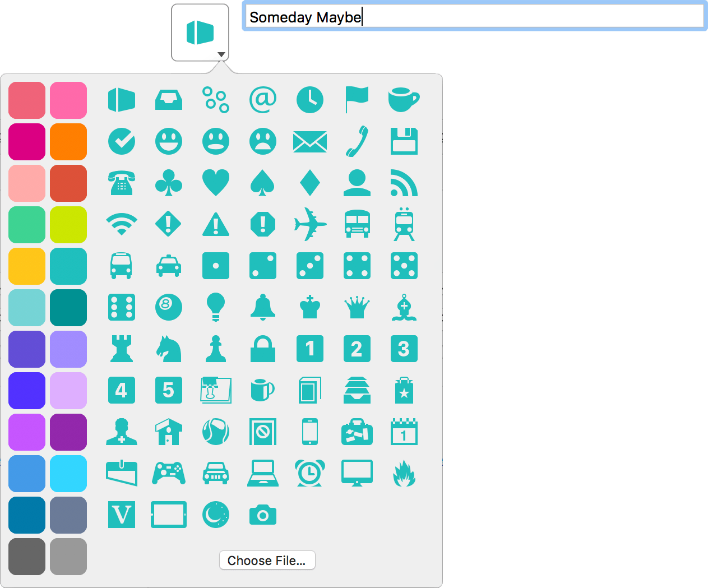The width and height of the screenshot is (708, 588).
Task: Pick the coffee cup icon
Action: click(x=404, y=99)
